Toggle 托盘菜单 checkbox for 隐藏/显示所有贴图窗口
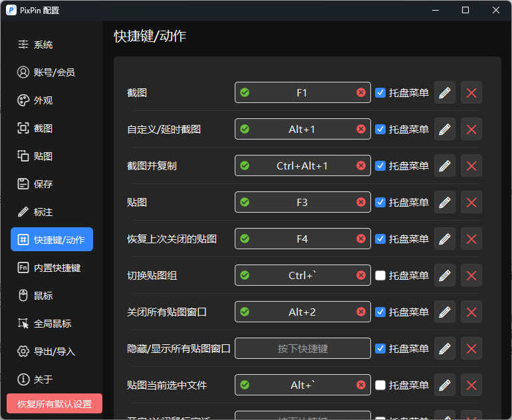 click(x=380, y=349)
